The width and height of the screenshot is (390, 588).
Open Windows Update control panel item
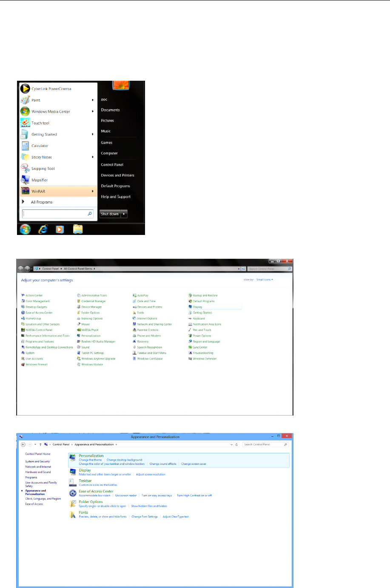click(x=92, y=365)
